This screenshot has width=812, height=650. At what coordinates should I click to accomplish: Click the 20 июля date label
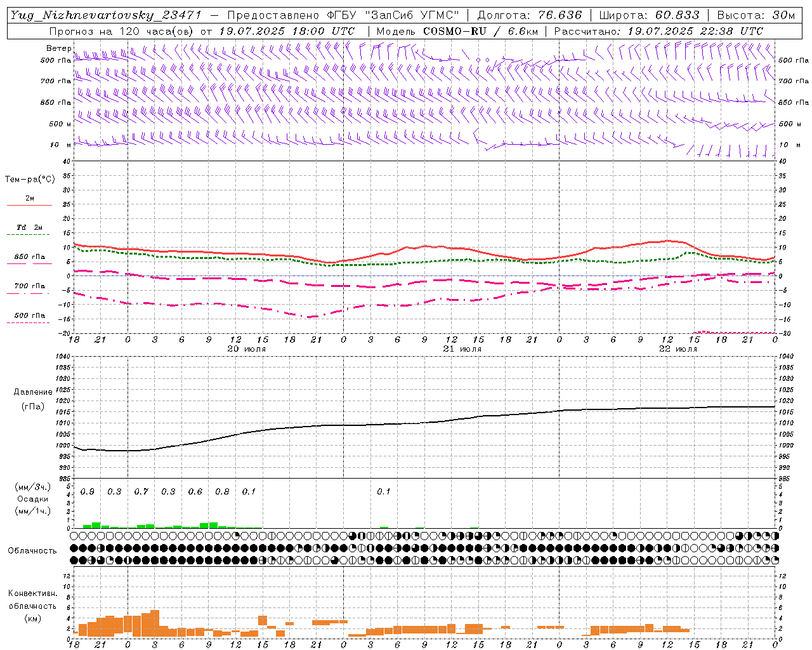247,348
